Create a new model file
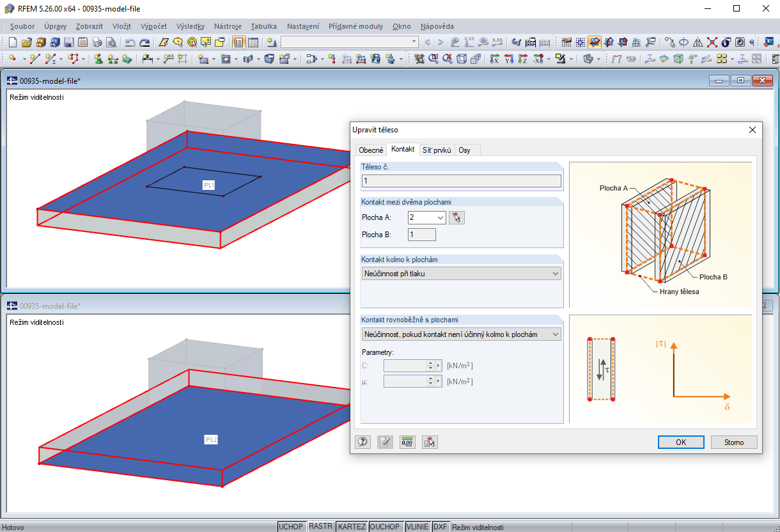 coord(12,43)
